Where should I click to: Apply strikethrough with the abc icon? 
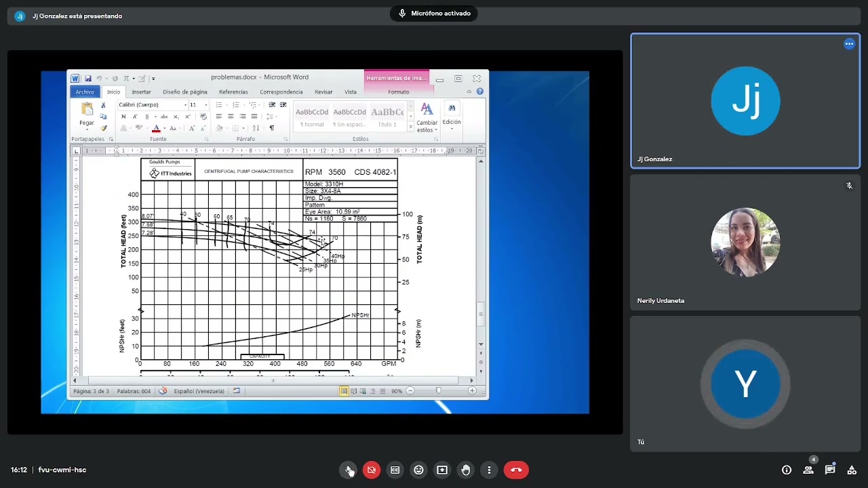pos(164,117)
